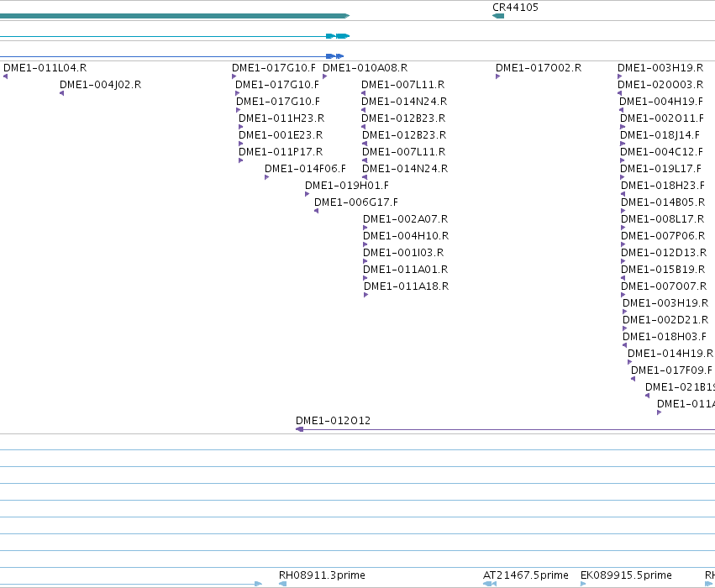The width and height of the screenshot is (715, 588).
Task: Click the DME1-004H19.F label
Action: pyautogui.click(x=661, y=102)
